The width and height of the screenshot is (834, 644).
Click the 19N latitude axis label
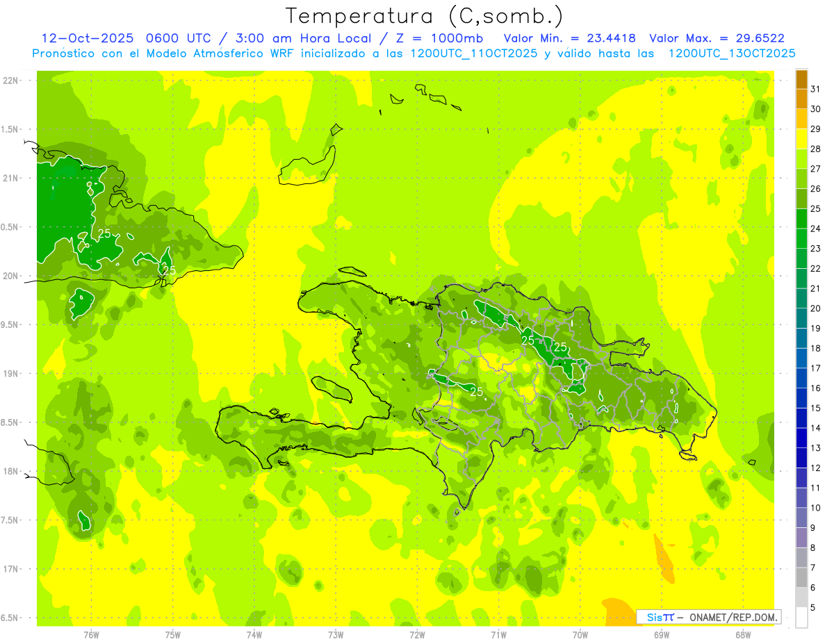point(11,374)
